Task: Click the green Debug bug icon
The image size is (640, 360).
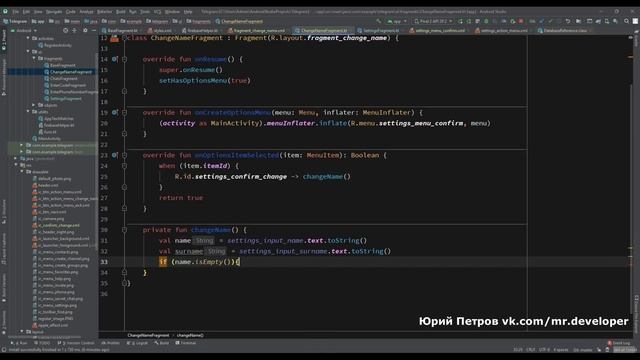Action: [x=486, y=21]
